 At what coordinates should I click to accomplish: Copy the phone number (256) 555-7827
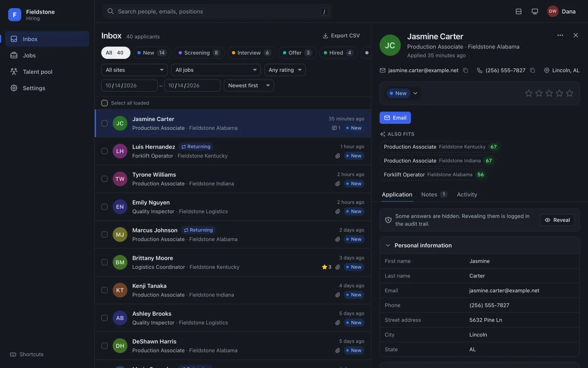point(533,70)
